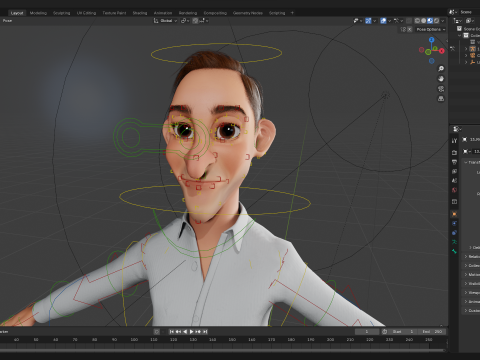Toggle X-ray mode button

pyautogui.click(x=409, y=21)
